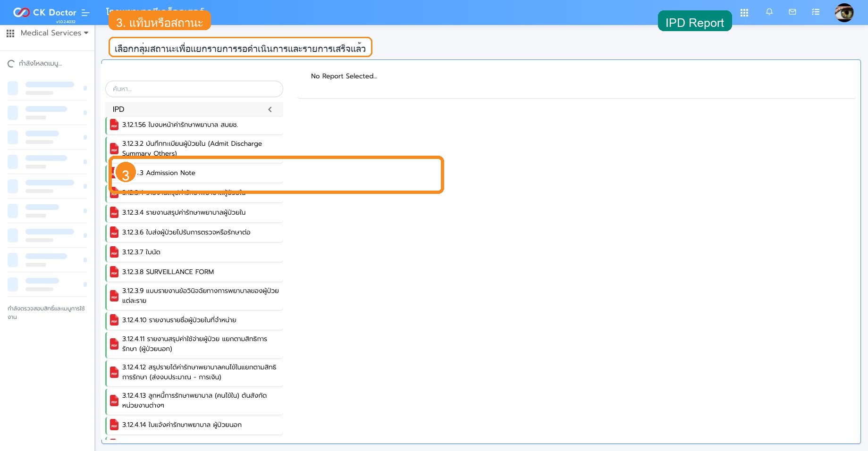Screen dimensions: 868x451
Task: Open report 3.12.4.11 รายงานสรุปค่าใช้จ่ายผู้ป่วย
Action: [194, 344]
